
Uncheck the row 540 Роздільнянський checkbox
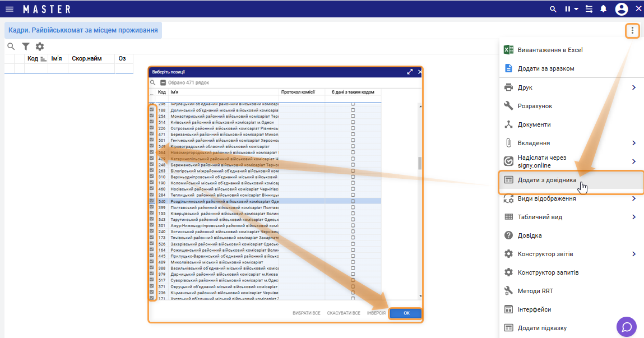(x=152, y=201)
